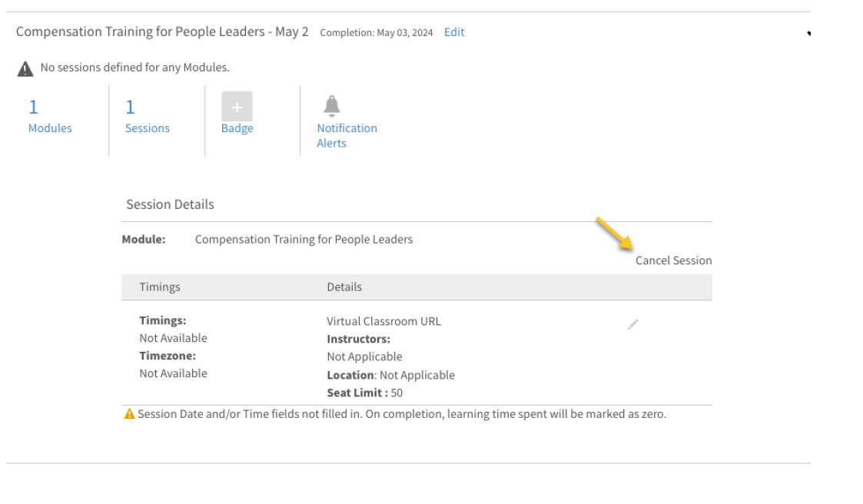This screenshot has height=504, width=863.
Task: Select the Badge label text
Action: [x=237, y=128]
